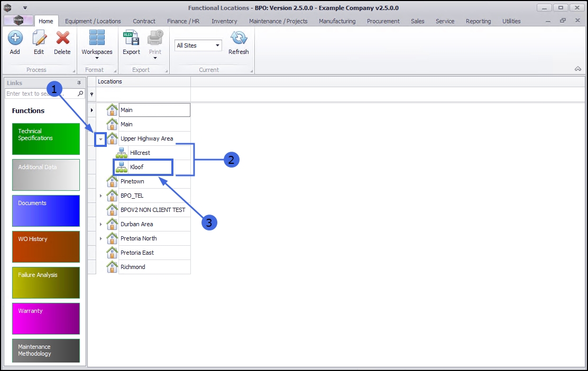Open the Documents tile
Image resolution: width=588 pixels, height=371 pixels.
[x=46, y=211]
